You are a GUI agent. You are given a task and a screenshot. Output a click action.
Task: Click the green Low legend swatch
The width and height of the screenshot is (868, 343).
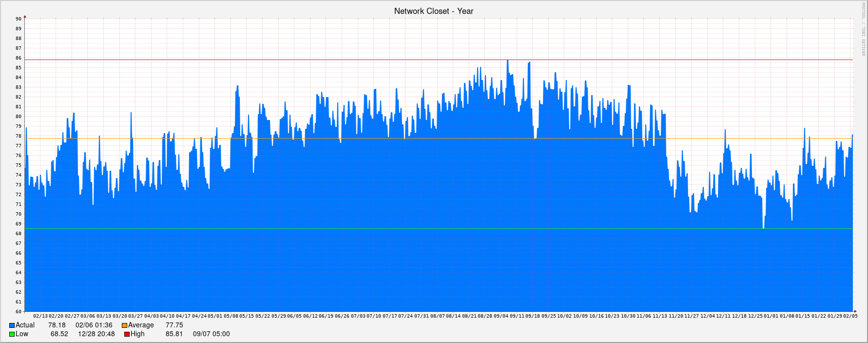point(12,334)
